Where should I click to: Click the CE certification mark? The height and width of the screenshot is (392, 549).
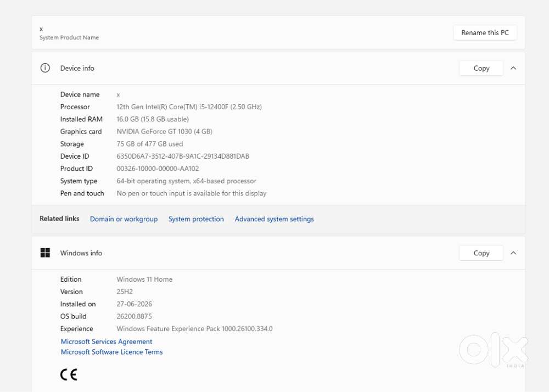tap(69, 375)
